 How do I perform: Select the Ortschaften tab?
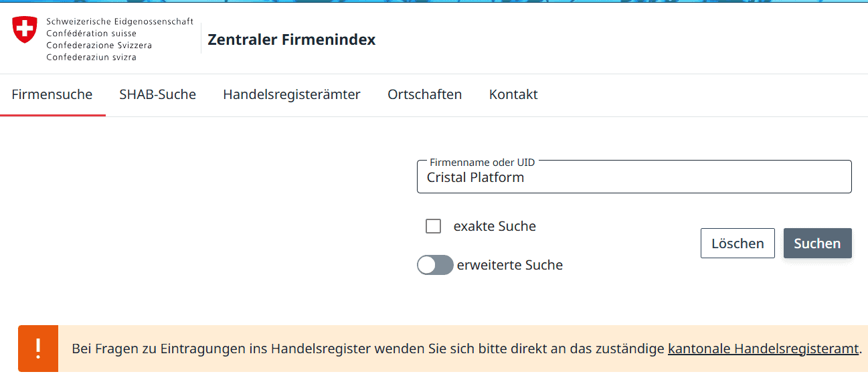pyautogui.click(x=424, y=95)
